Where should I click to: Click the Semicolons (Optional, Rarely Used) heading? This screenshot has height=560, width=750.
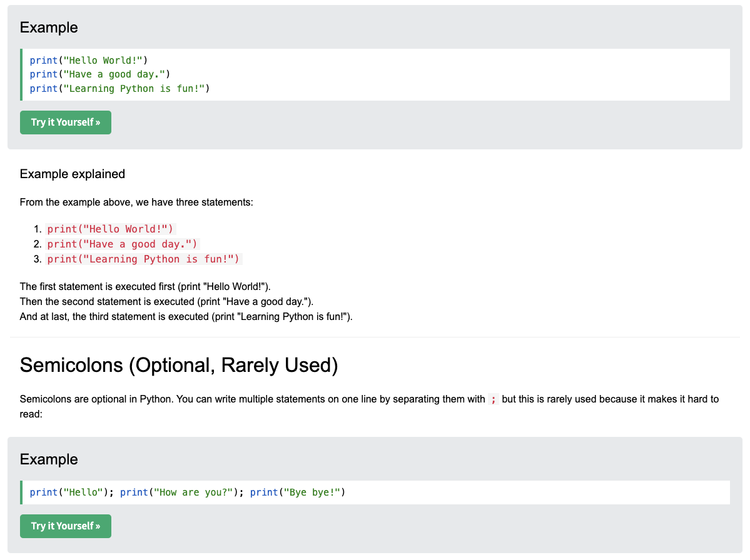coord(179,365)
